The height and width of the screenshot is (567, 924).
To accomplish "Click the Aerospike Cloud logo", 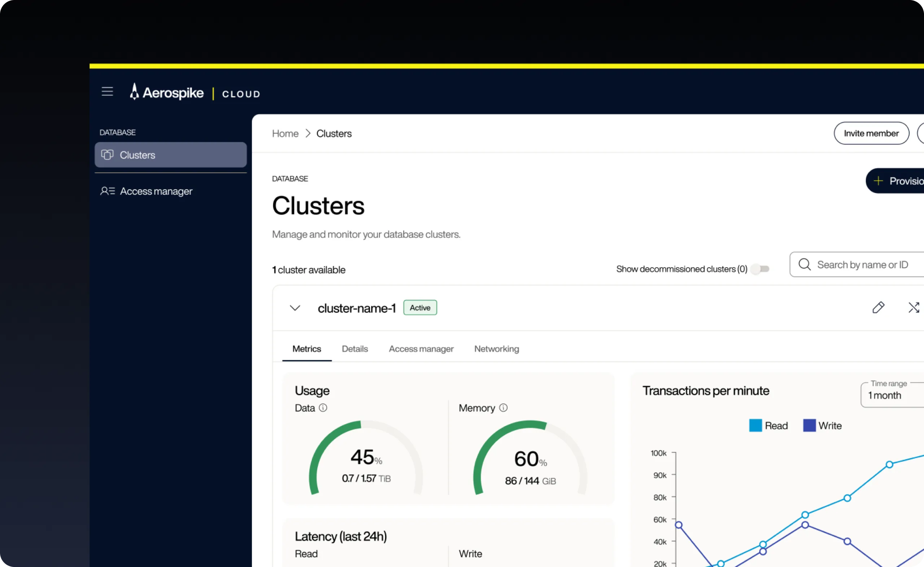I will (195, 92).
